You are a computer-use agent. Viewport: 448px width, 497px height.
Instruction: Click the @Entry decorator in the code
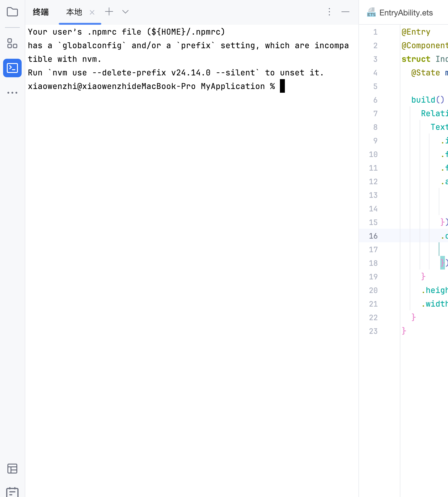(x=416, y=32)
